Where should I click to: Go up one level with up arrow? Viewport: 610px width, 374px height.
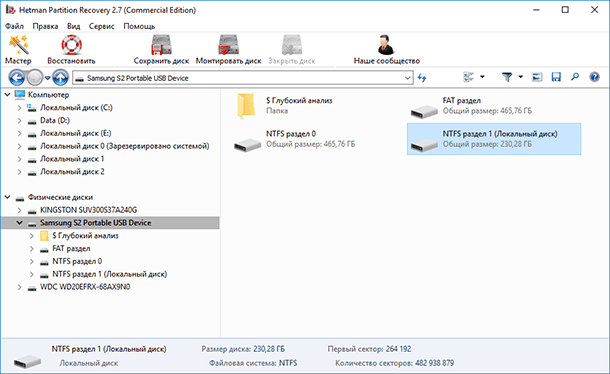[60, 78]
